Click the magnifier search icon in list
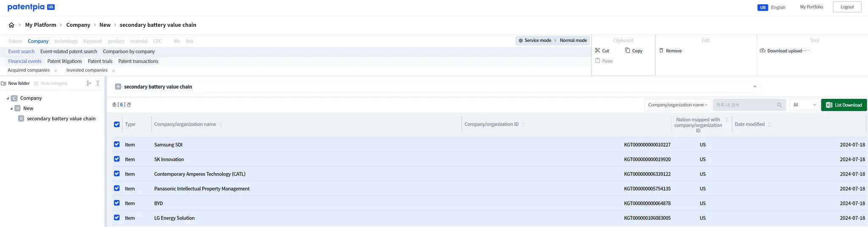 (779, 105)
